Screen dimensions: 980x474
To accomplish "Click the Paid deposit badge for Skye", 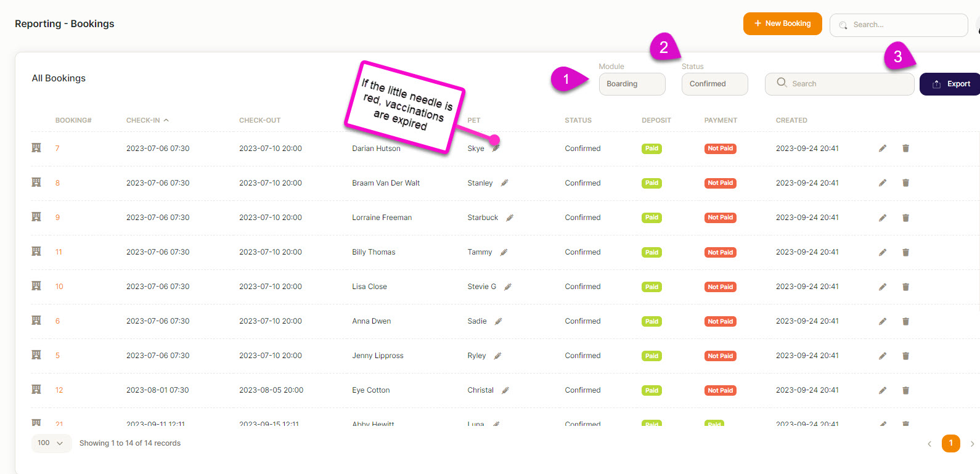I will [651, 149].
